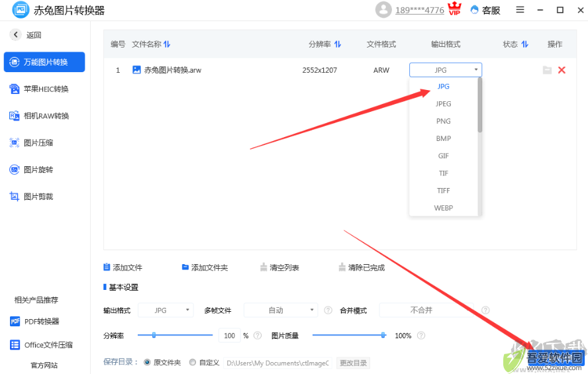588x374 pixels.
Task: Open account 189****4776
Action: (420, 10)
